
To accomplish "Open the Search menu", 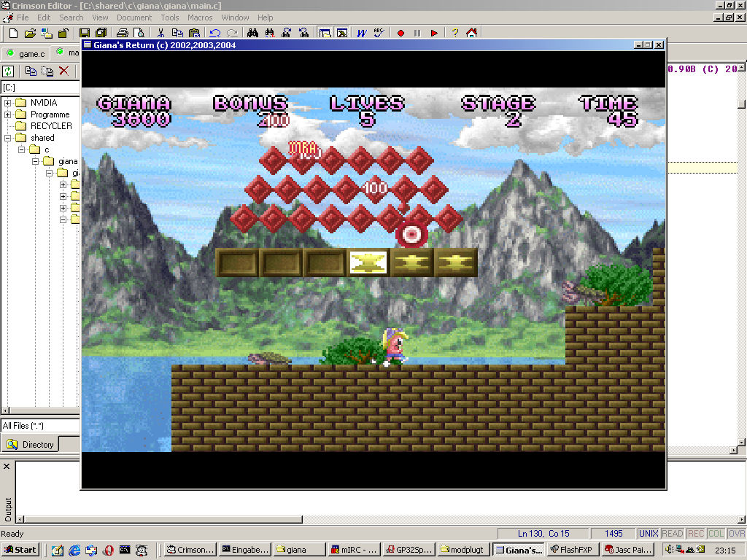I will pyautogui.click(x=71, y=17).
